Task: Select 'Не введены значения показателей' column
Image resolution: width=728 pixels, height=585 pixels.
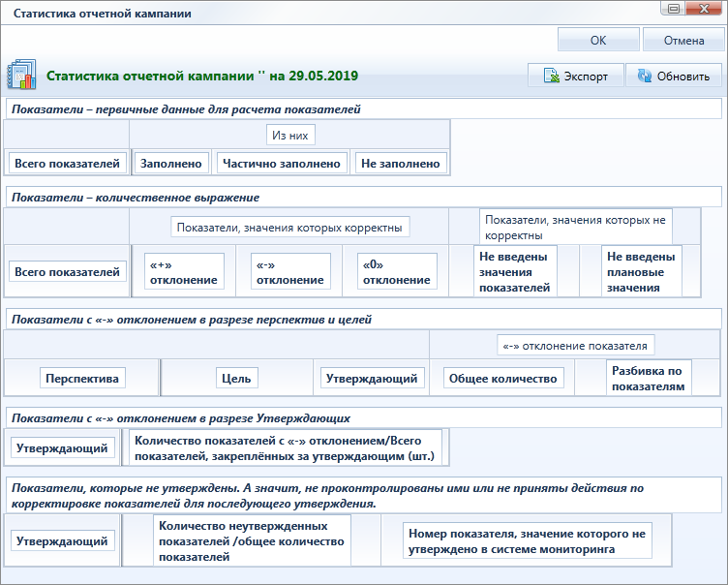Action: click(515, 272)
